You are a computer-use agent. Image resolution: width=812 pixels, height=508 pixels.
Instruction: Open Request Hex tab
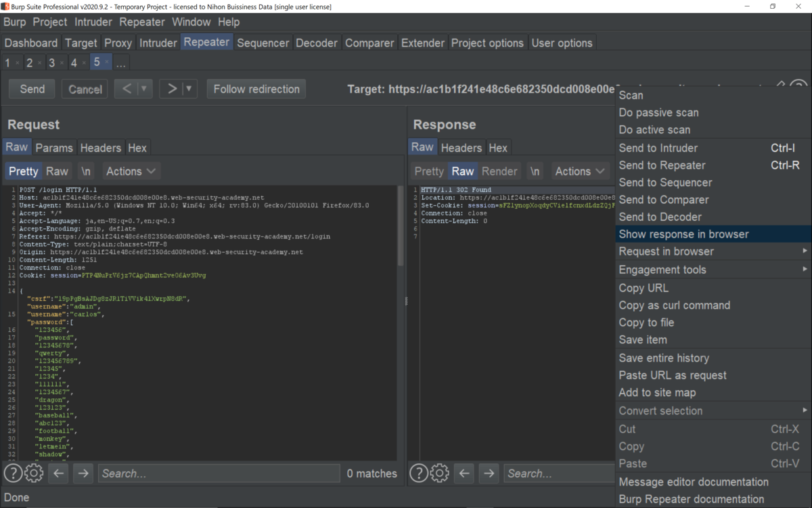pos(137,148)
